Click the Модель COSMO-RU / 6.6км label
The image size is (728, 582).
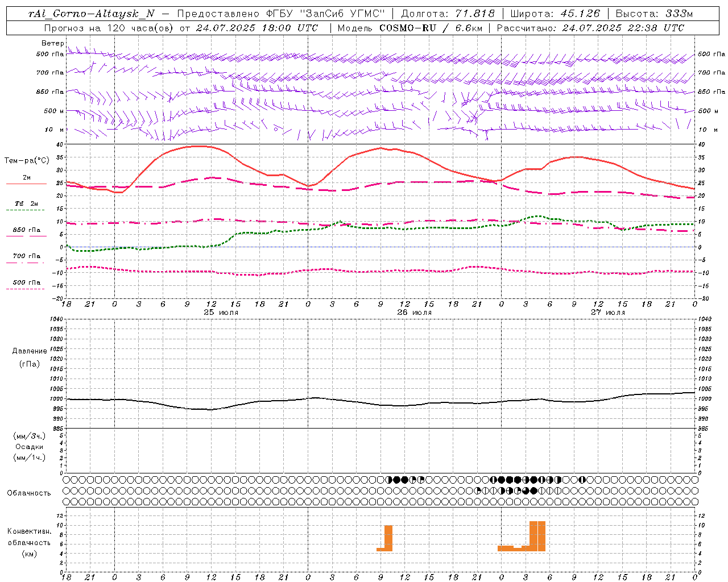(411, 28)
